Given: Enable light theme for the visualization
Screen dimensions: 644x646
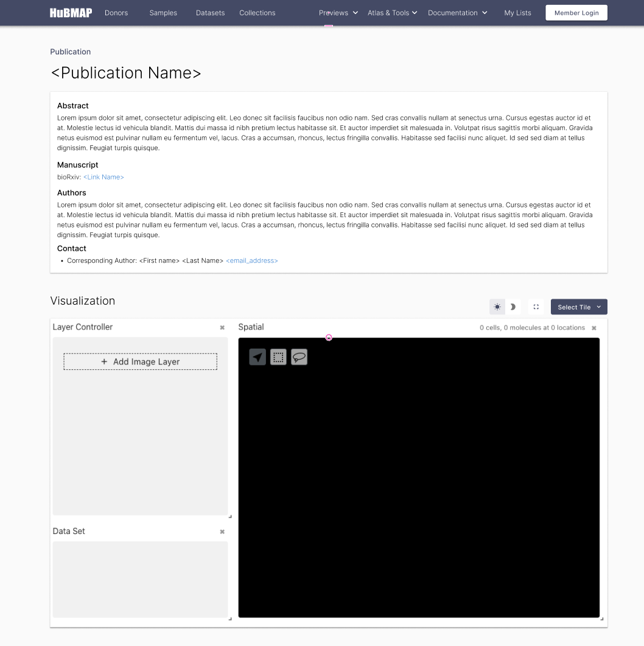Looking at the screenshot, I should (x=497, y=307).
